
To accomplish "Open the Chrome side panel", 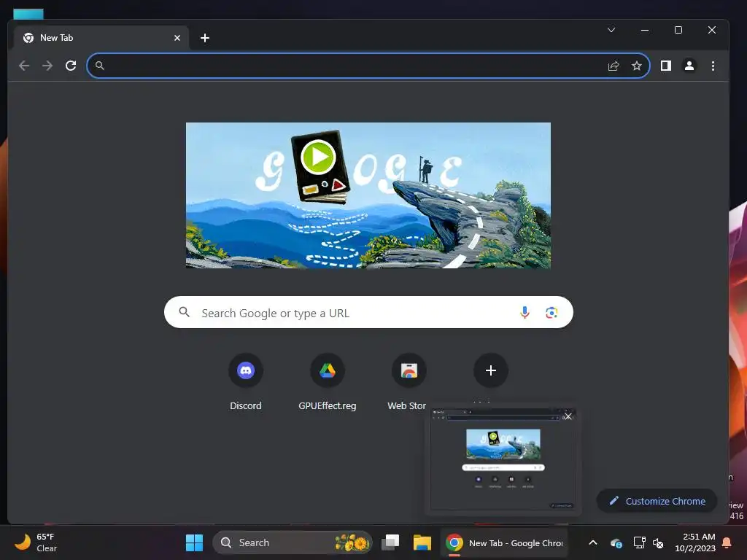I will [666, 66].
